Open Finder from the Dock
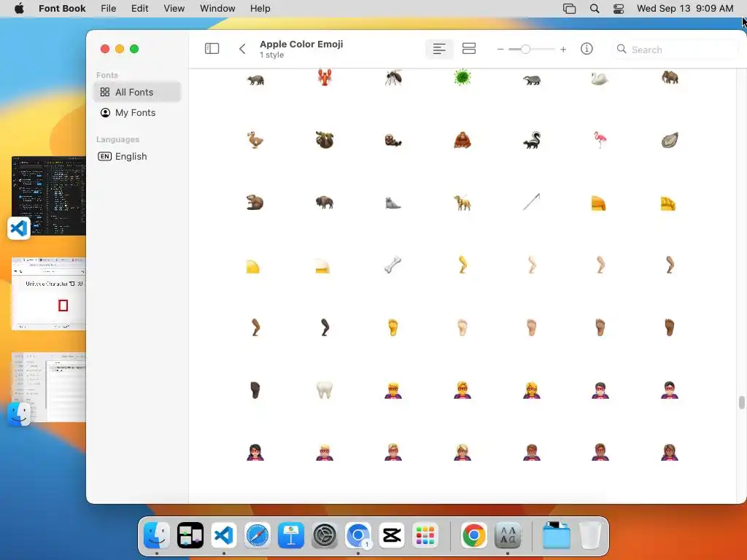Screen dimensions: 747x560 click(x=157, y=535)
